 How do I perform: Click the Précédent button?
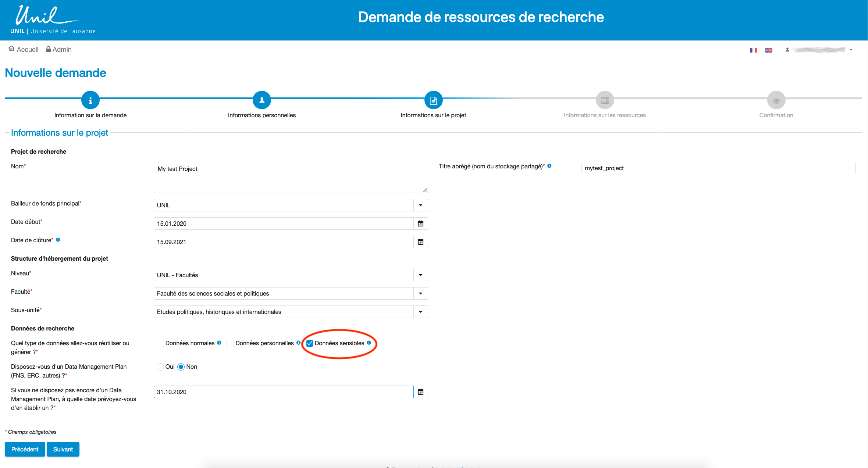point(25,449)
